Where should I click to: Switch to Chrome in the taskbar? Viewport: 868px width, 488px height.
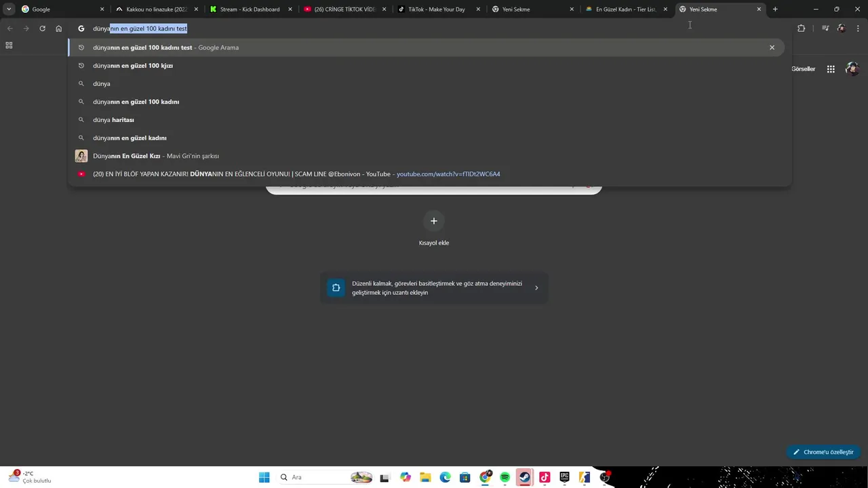tap(485, 477)
